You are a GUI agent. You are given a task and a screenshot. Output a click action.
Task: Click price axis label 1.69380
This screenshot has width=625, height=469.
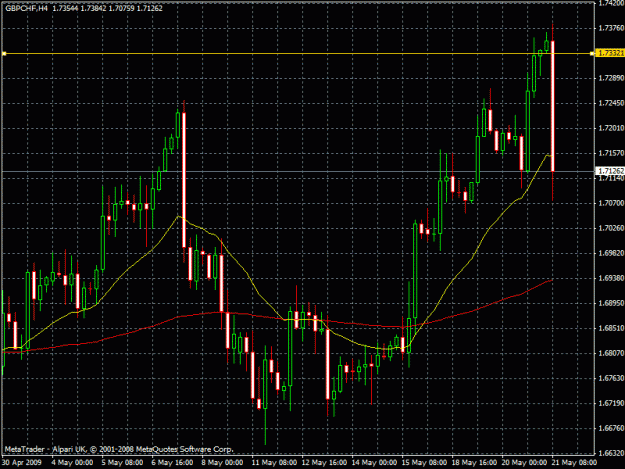point(611,278)
